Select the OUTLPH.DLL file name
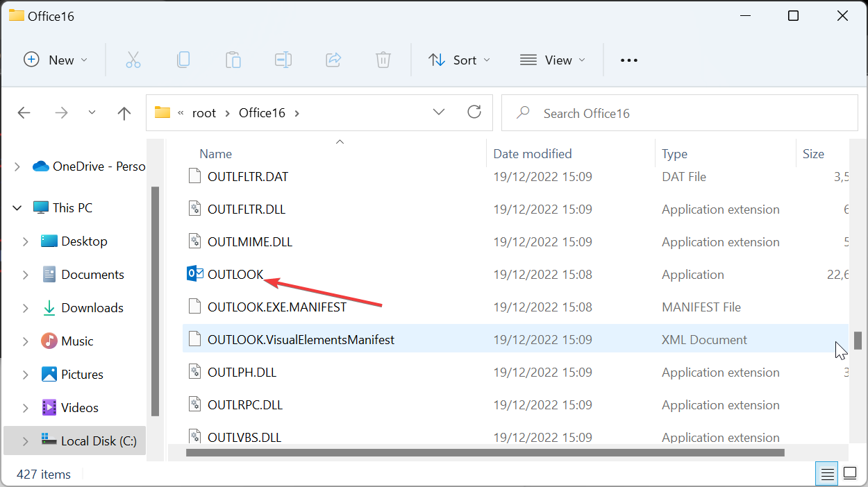868x487 pixels. [x=242, y=372]
